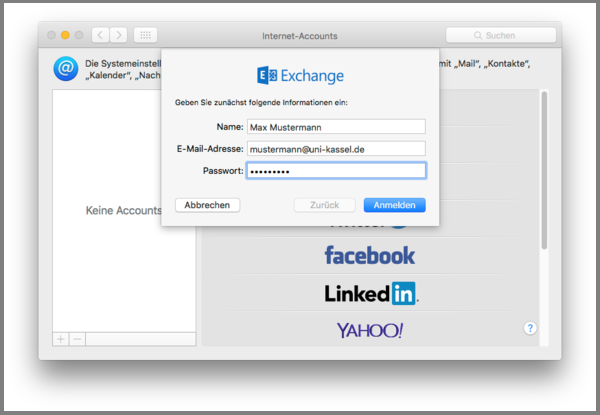Viewport: 600px width, 415px height.
Task: Click the blue Internet-Accounts @ icon
Action: pyautogui.click(x=66, y=69)
